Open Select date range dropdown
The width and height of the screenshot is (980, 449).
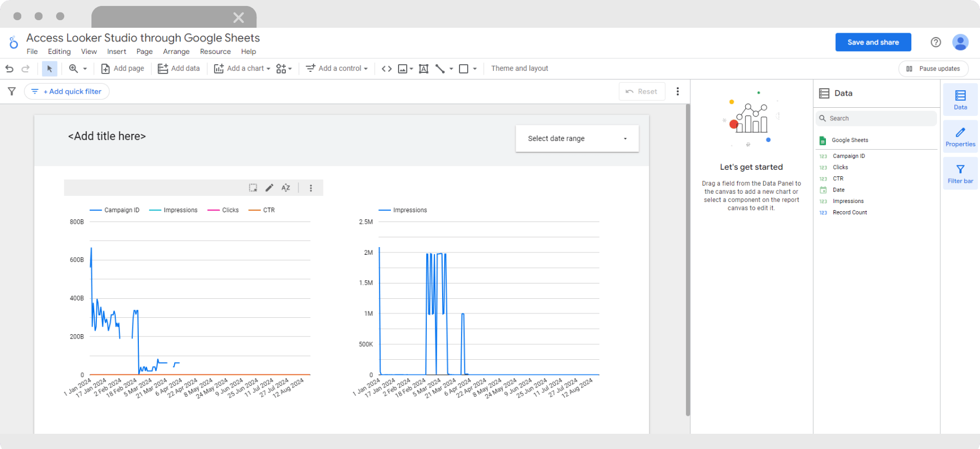577,139
